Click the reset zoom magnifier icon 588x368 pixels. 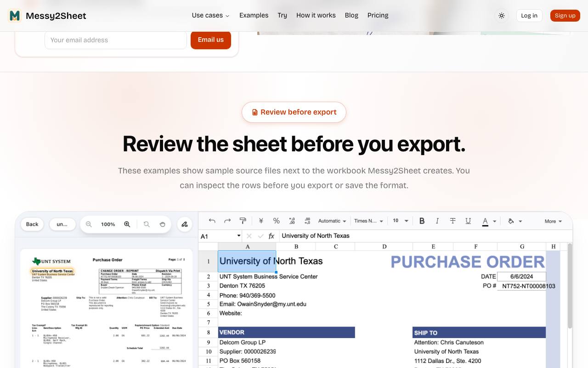pyautogui.click(x=147, y=224)
